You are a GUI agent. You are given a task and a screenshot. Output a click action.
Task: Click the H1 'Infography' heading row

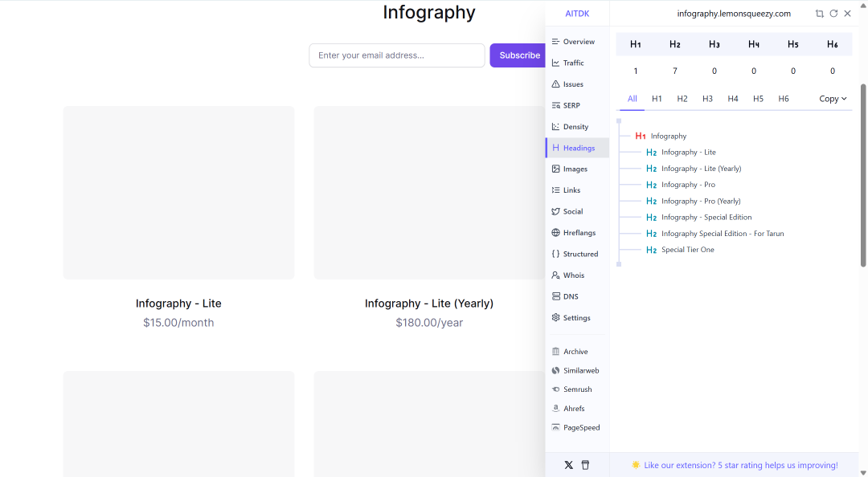(x=661, y=137)
